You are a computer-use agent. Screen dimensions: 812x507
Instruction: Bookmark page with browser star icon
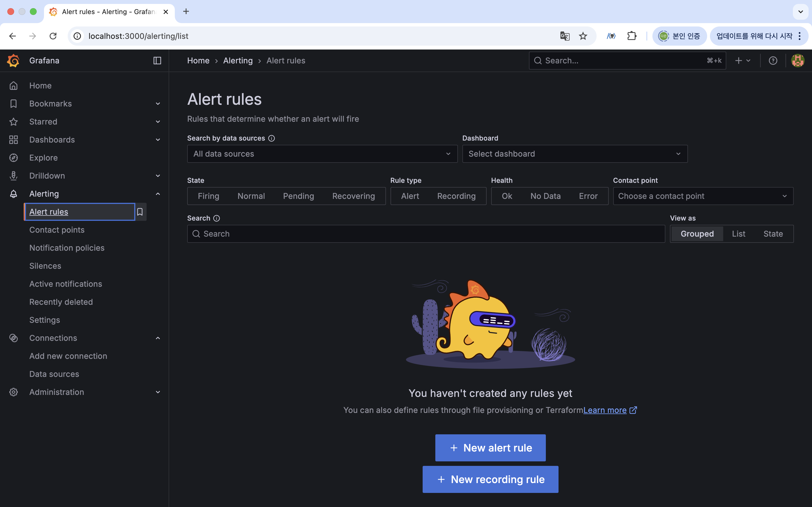click(x=583, y=36)
